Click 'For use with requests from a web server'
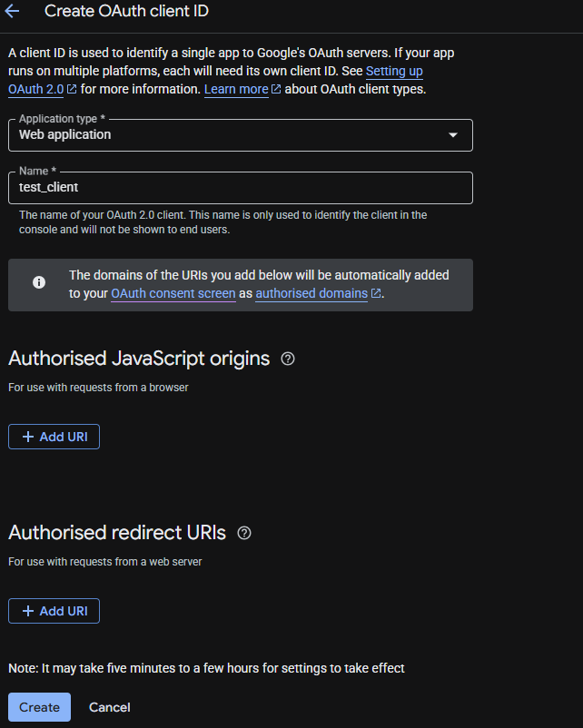 (105, 562)
